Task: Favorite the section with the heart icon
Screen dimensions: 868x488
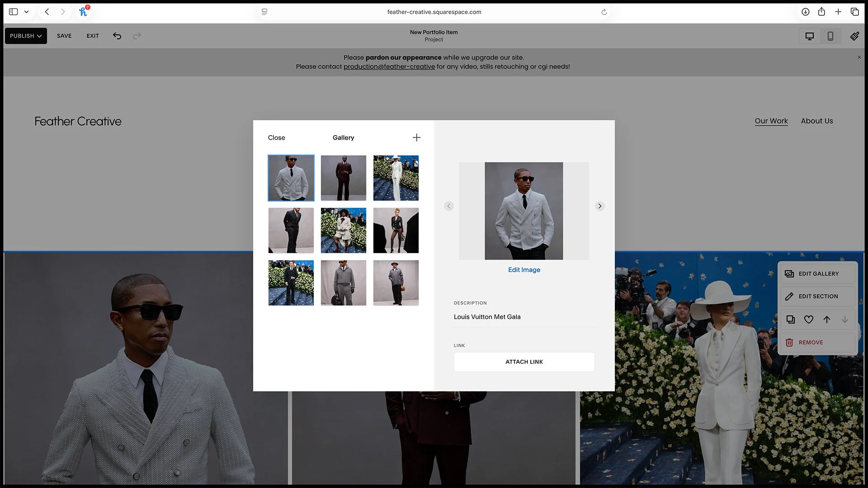Action: (x=808, y=319)
